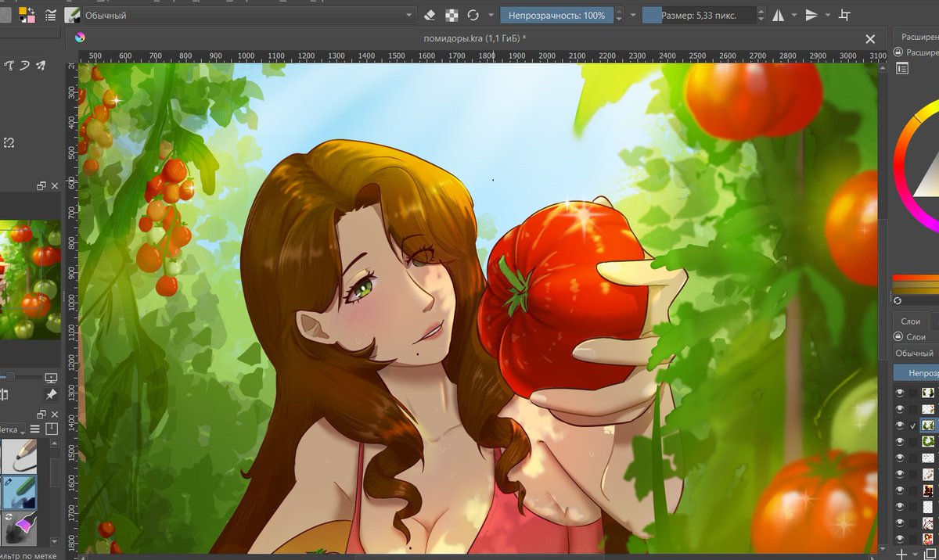Click the 'Непрозрачность: 100%' brush opacity slider

[556, 15]
